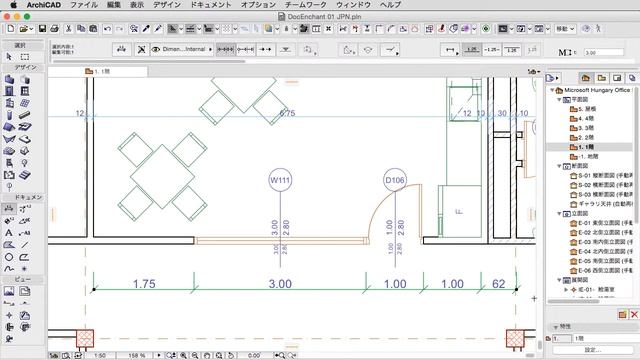Collapse the 平面図 folder in navigator
This screenshot has height=360, width=640.
tap(559, 100)
